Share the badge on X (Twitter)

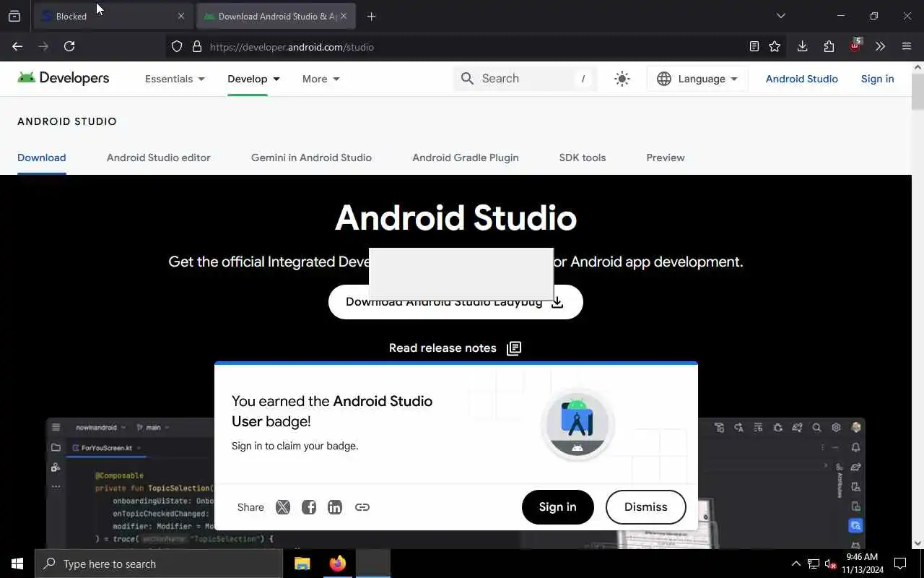point(283,507)
